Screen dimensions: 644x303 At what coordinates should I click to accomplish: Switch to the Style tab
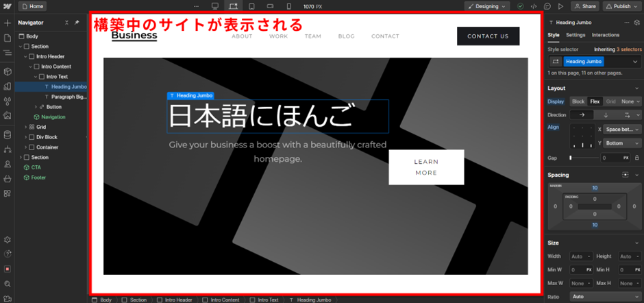(x=554, y=35)
